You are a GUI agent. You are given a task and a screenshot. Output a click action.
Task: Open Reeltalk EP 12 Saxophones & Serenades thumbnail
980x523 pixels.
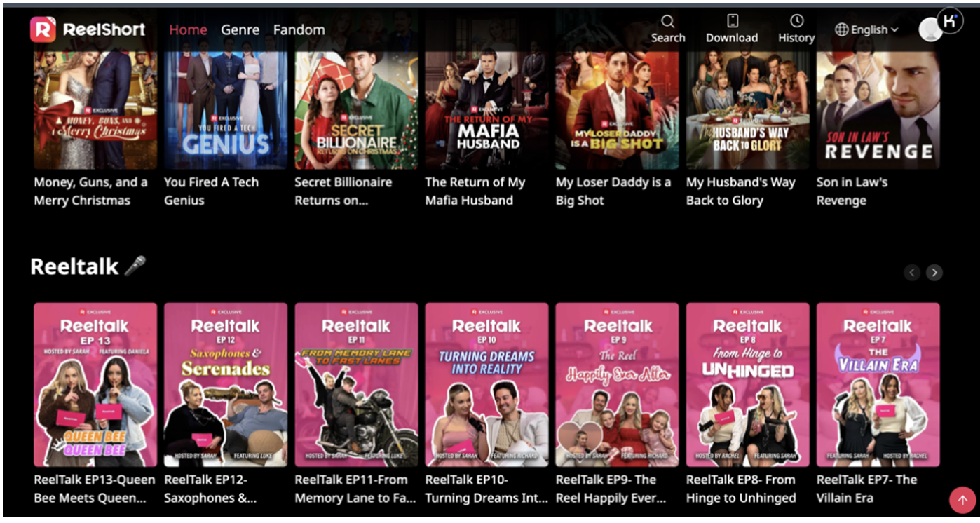coord(226,384)
